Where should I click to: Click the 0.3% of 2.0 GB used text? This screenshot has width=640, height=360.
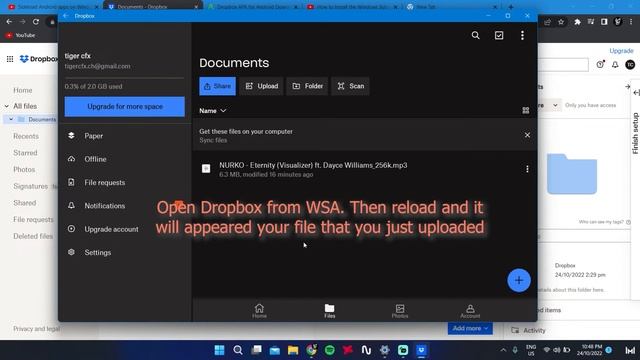[x=93, y=87]
